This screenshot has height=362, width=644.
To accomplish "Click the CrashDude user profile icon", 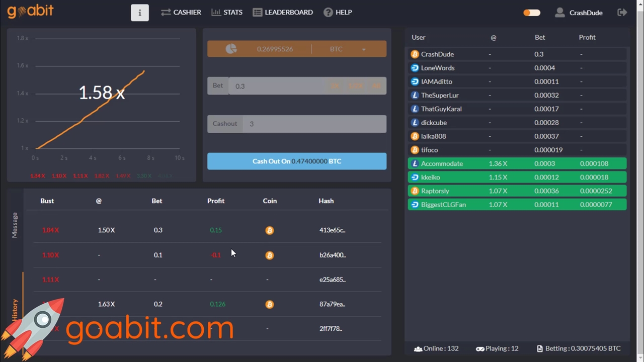I will click(559, 13).
